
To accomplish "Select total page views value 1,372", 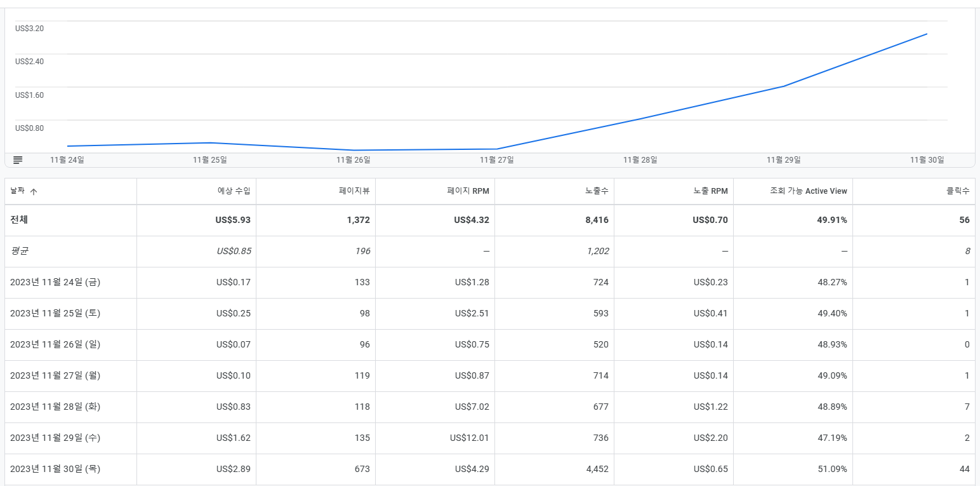I will (358, 220).
